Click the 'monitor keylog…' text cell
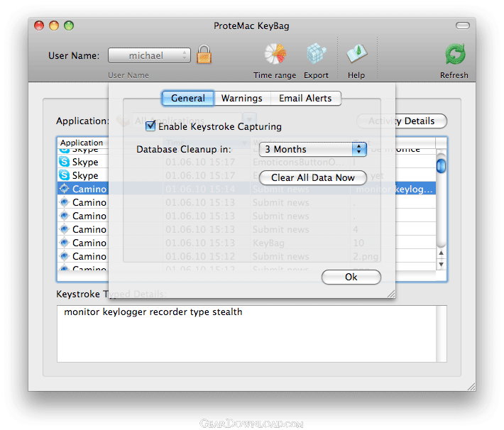504x430 pixels. click(393, 189)
